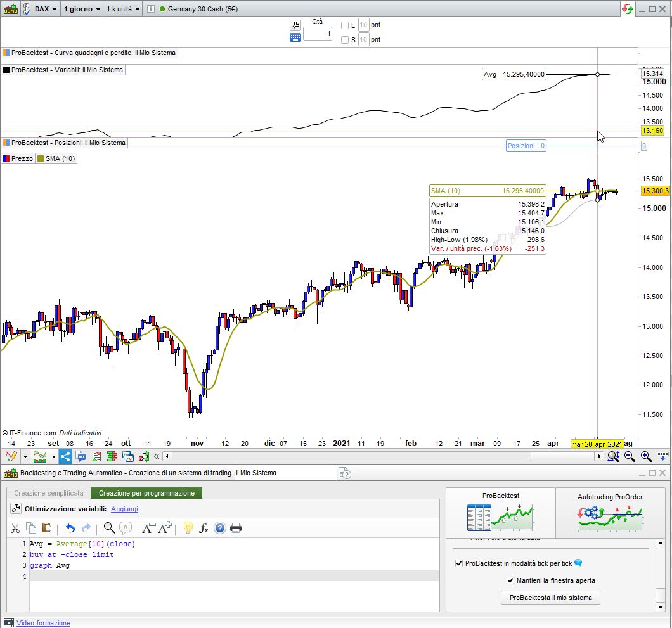Open the DAX instrument dropdown
This screenshot has height=628, width=672.
[46, 9]
